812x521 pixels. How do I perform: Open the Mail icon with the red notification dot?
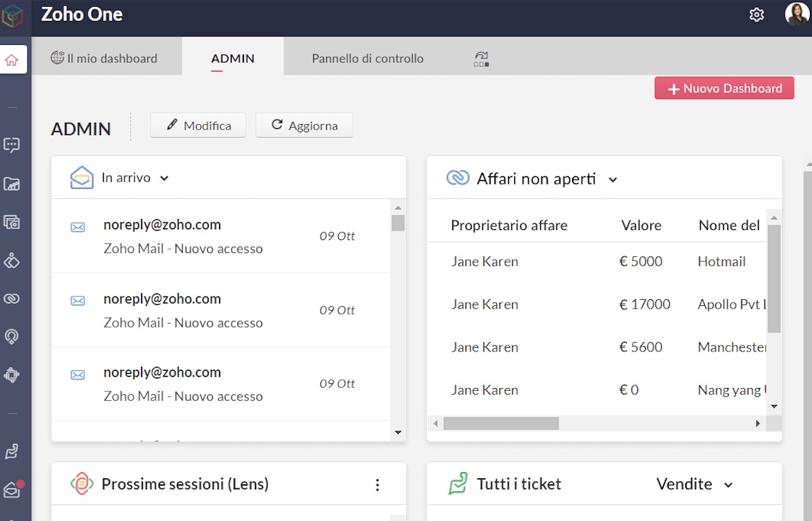point(12,490)
